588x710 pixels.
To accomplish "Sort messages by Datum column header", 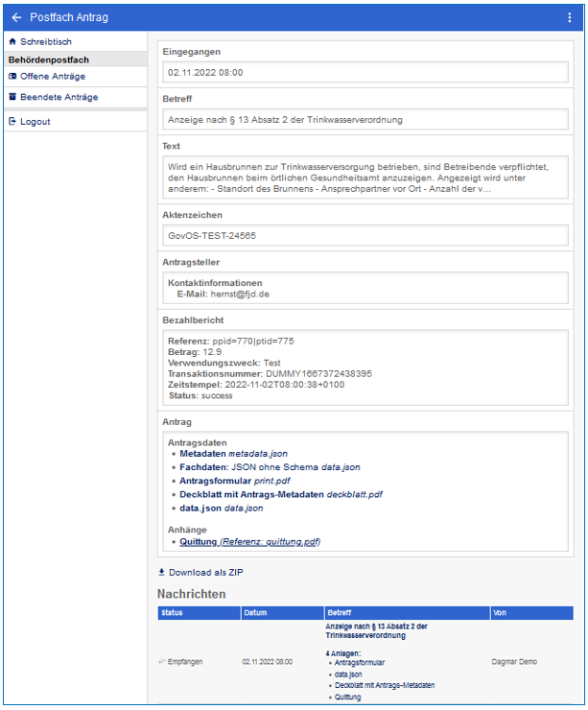I will pyautogui.click(x=255, y=612).
